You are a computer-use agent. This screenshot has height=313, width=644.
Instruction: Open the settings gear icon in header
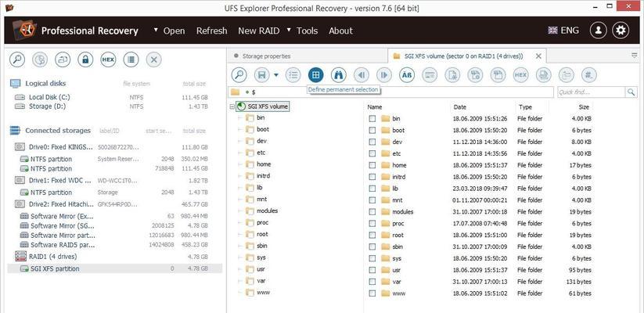621,31
